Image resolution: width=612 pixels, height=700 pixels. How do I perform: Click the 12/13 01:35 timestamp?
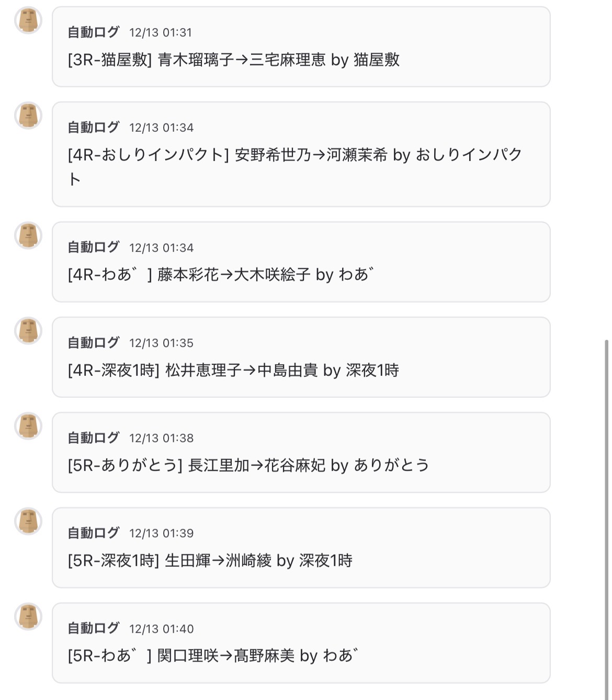(x=161, y=343)
